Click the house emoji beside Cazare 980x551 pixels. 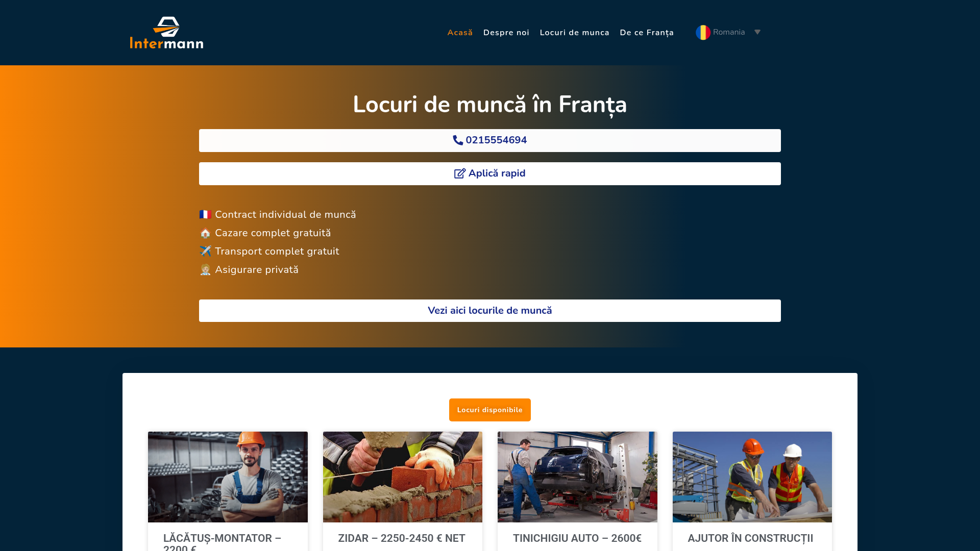205,233
